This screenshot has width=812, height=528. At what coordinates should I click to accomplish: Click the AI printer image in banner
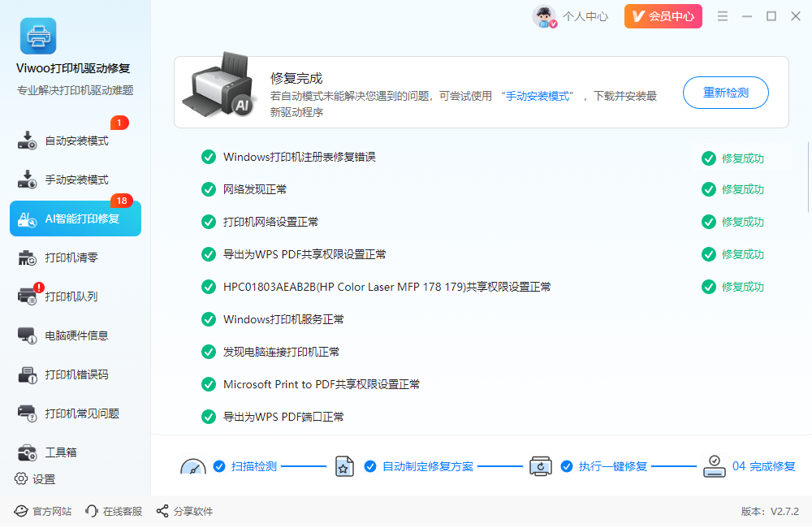click(x=219, y=84)
